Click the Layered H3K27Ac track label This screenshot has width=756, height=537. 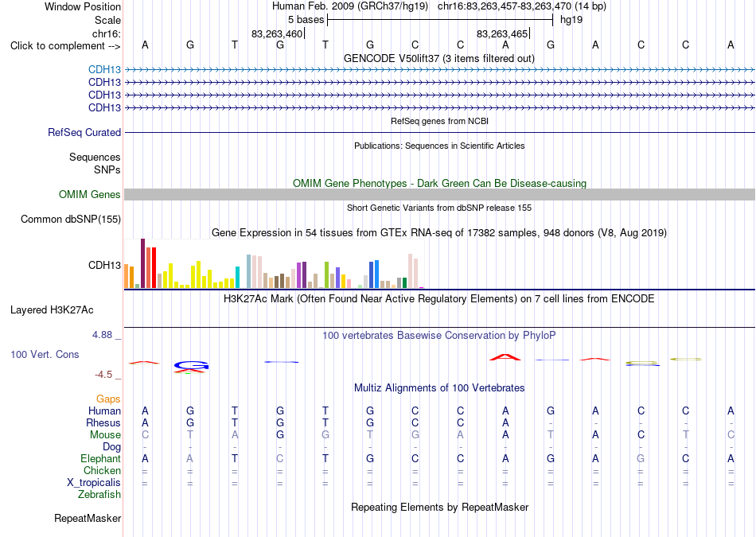52,310
